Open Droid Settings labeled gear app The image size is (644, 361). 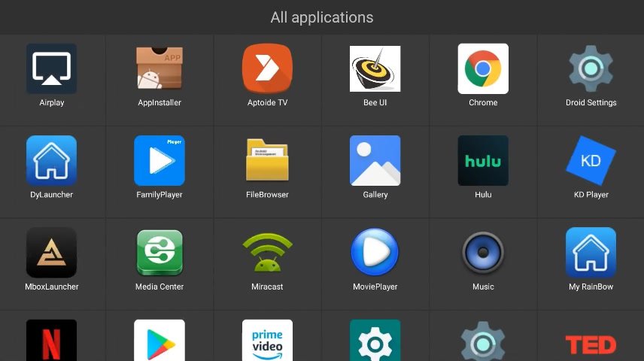click(591, 69)
